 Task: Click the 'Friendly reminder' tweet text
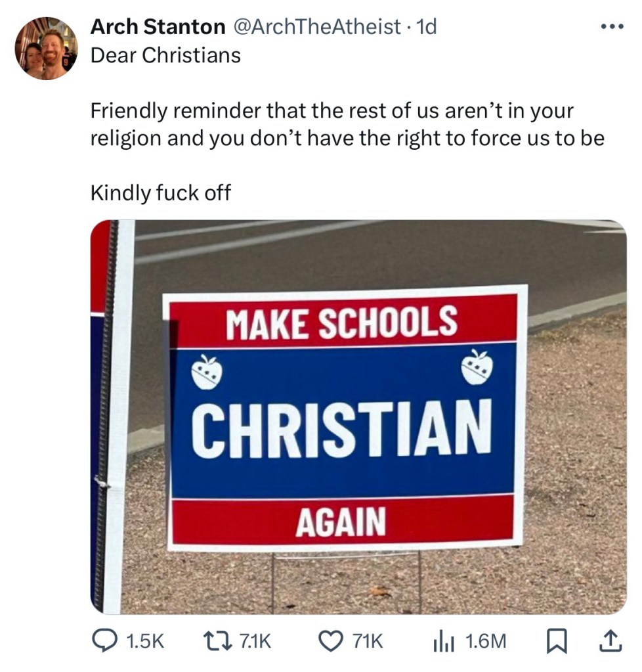pos(347,124)
